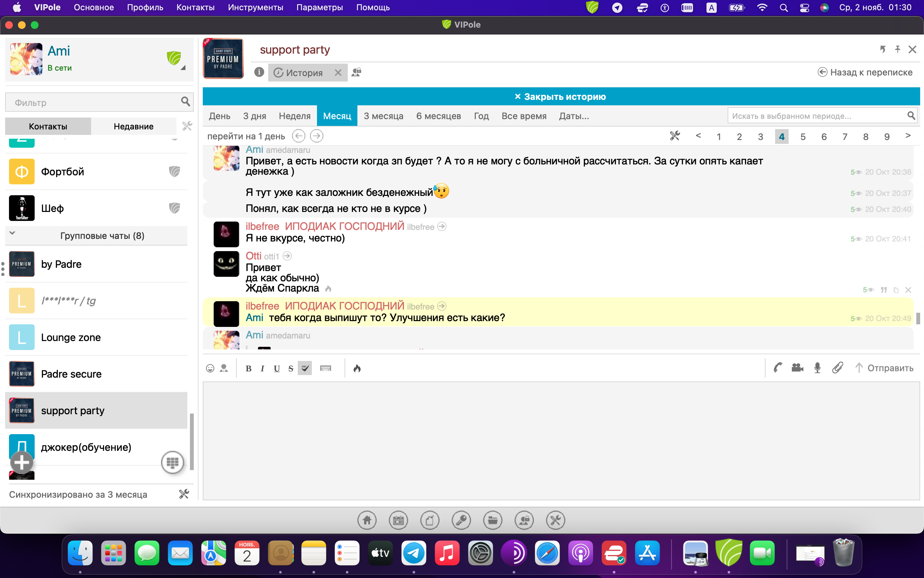Viewport: 924px width, 578px height.
Task: Go back one day in history
Action: [299, 136]
